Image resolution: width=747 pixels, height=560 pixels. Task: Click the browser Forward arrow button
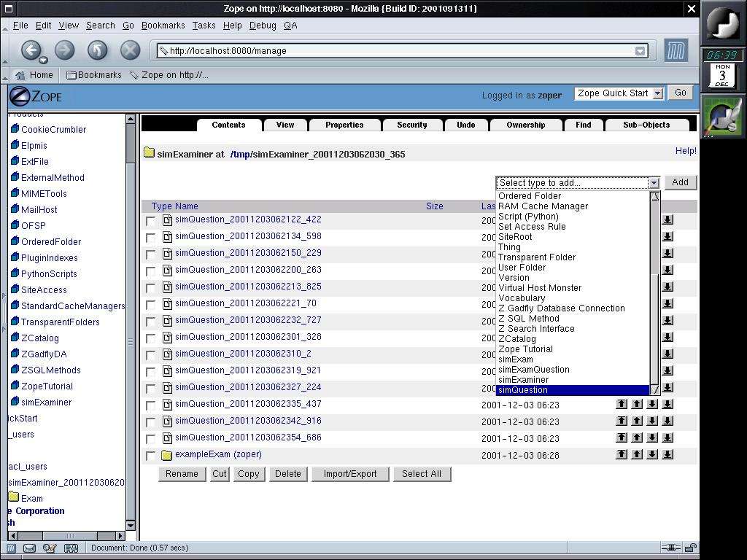65,50
